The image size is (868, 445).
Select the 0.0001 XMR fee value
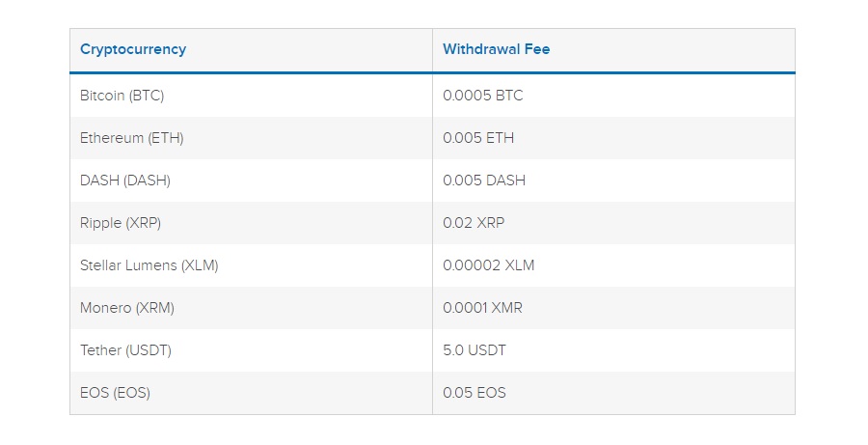click(x=483, y=308)
